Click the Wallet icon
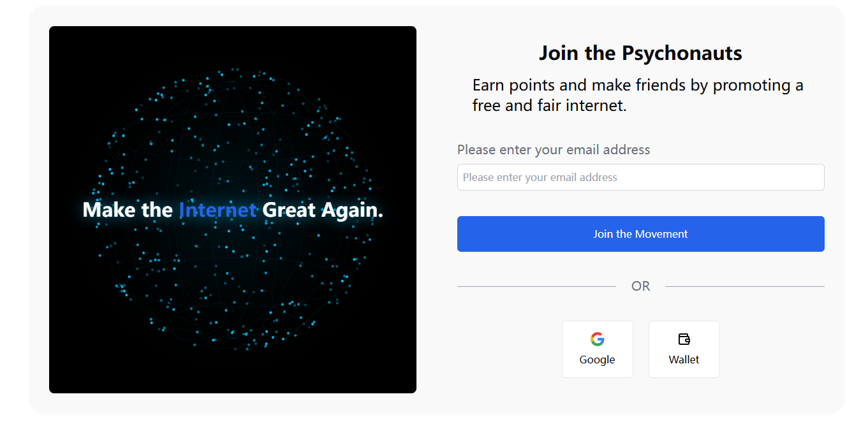The width and height of the screenshot is (868, 422). tap(684, 339)
